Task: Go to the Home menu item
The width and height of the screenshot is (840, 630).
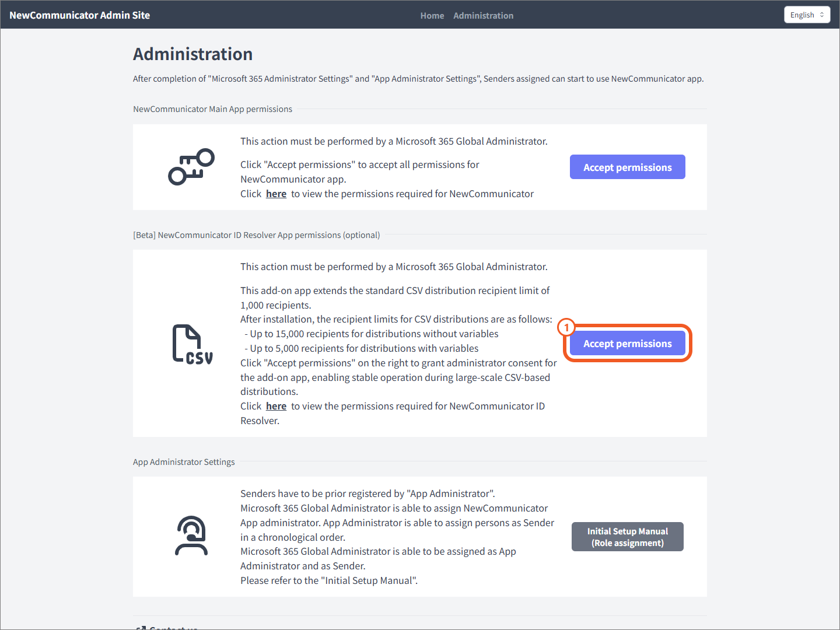Action: [432, 16]
